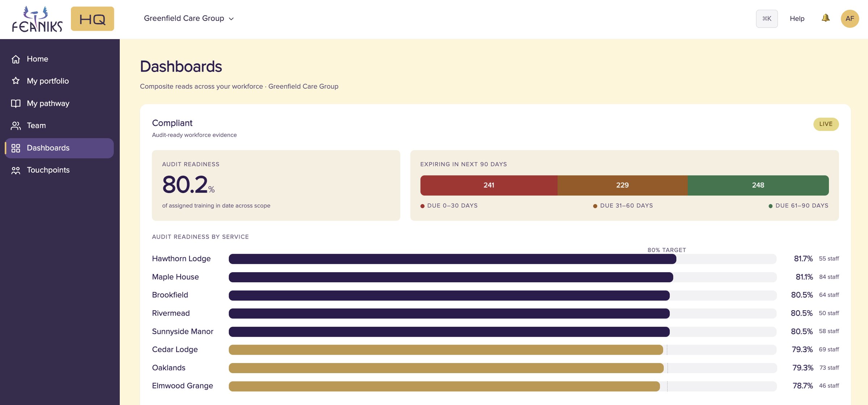
Task: Click the LIVE status badge
Action: pos(826,124)
